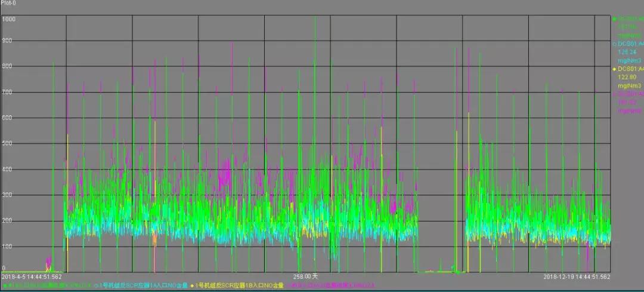Image resolution: width=644 pixels, height=292 pixels.
Task: Click the yellow diamond marker in bottom legend
Action: (193, 285)
